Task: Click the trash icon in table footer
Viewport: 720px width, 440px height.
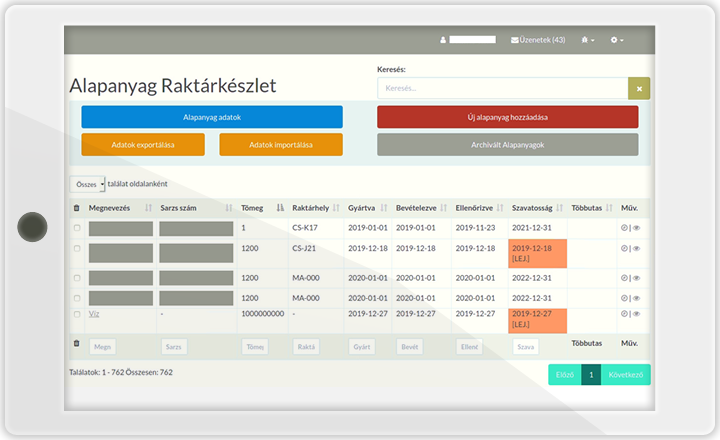Action: click(77, 343)
